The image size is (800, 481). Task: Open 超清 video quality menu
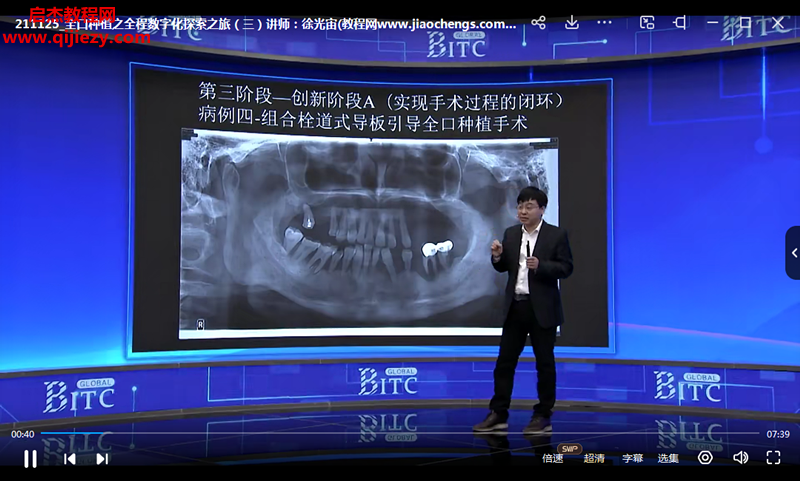(x=594, y=458)
